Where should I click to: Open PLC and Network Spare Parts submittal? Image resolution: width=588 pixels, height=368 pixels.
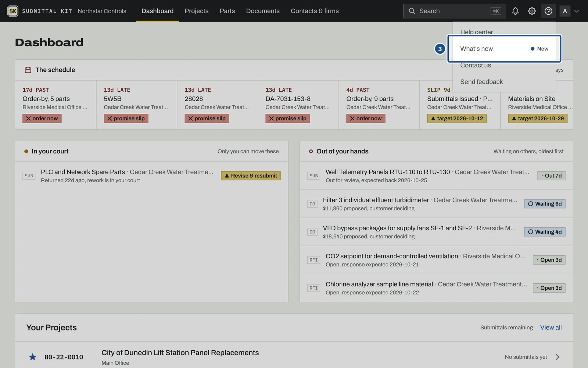tap(151, 176)
